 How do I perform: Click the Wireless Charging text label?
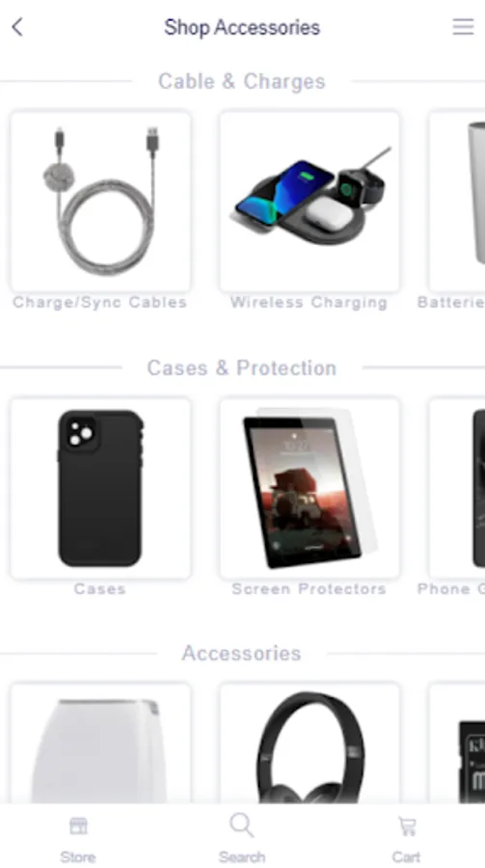point(309,302)
